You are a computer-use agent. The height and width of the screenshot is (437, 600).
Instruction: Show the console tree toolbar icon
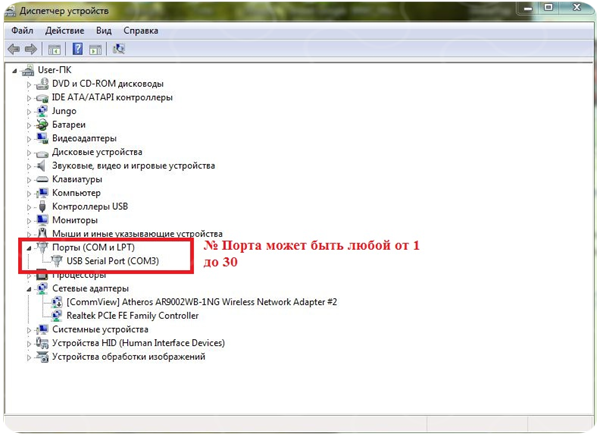[x=54, y=49]
